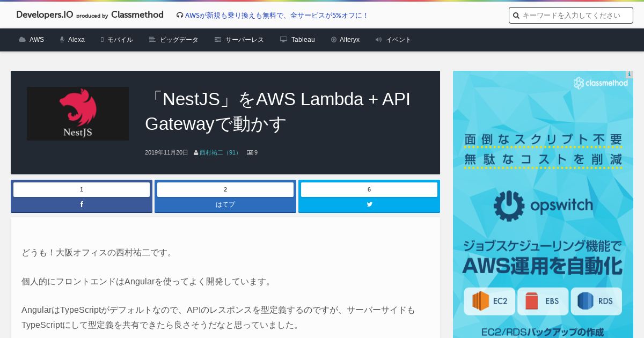Focus the keyword search input field
Image resolution: width=644 pixels, height=338 pixels.
pyautogui.click(x=571, y=16)
